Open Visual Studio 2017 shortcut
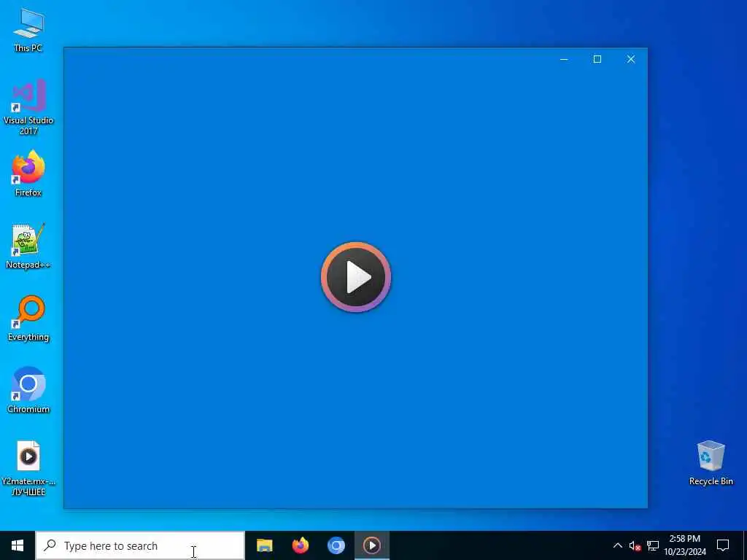This screenshot has height=560, width=747. click(28, 106)
